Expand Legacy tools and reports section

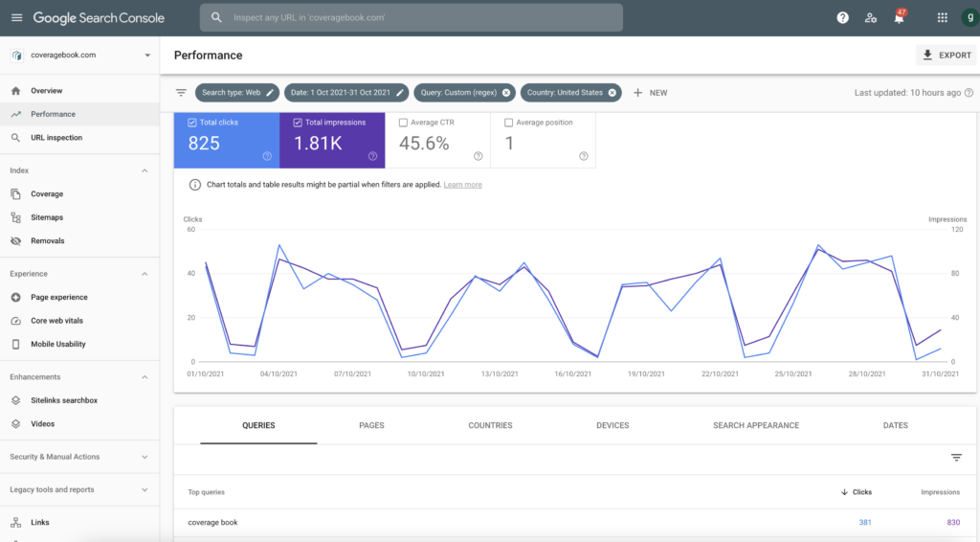click(145, 489)
